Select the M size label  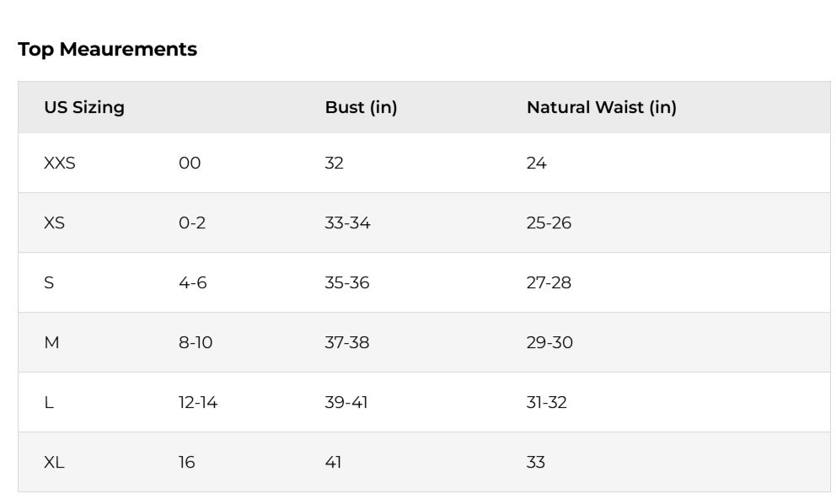click(51, 343)
